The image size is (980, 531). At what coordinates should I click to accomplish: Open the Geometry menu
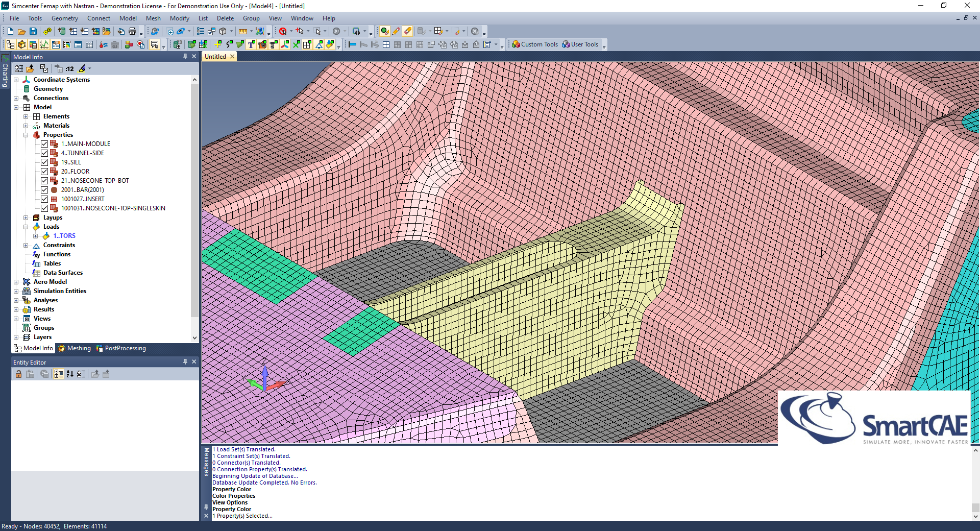tap(65, 18)
